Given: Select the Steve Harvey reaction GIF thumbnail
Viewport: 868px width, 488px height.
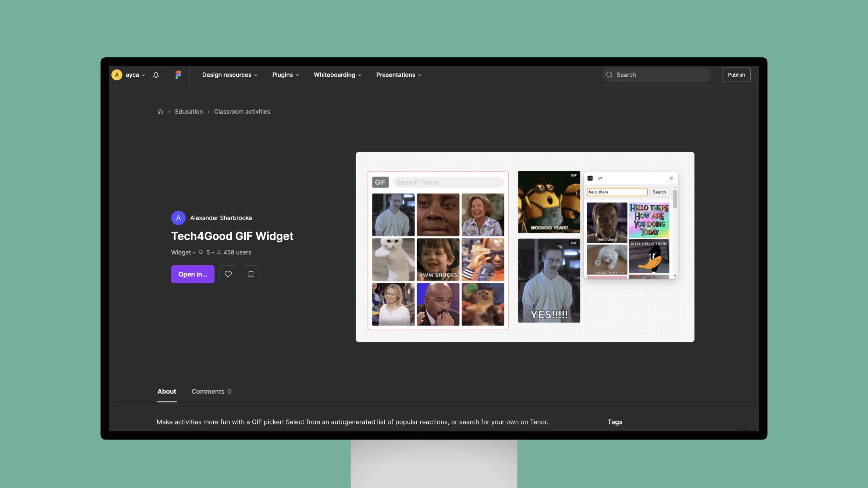Looking at the screenshot, I should point(438,304).
